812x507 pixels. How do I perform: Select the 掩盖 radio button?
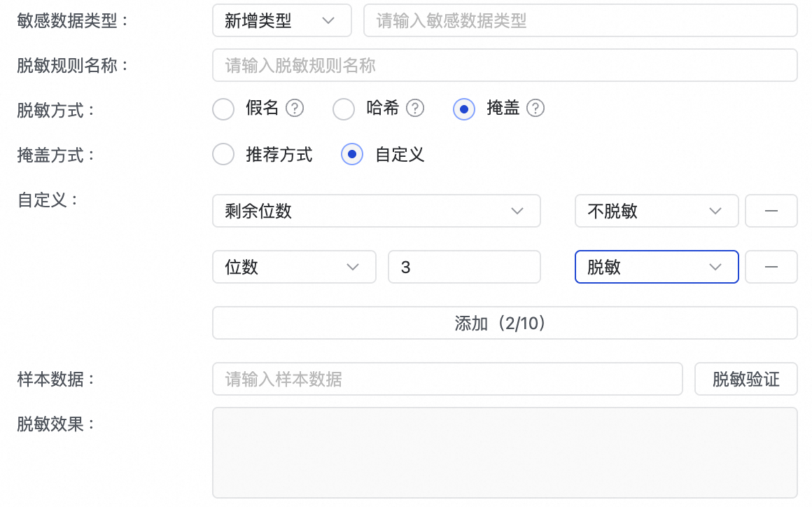464,109
